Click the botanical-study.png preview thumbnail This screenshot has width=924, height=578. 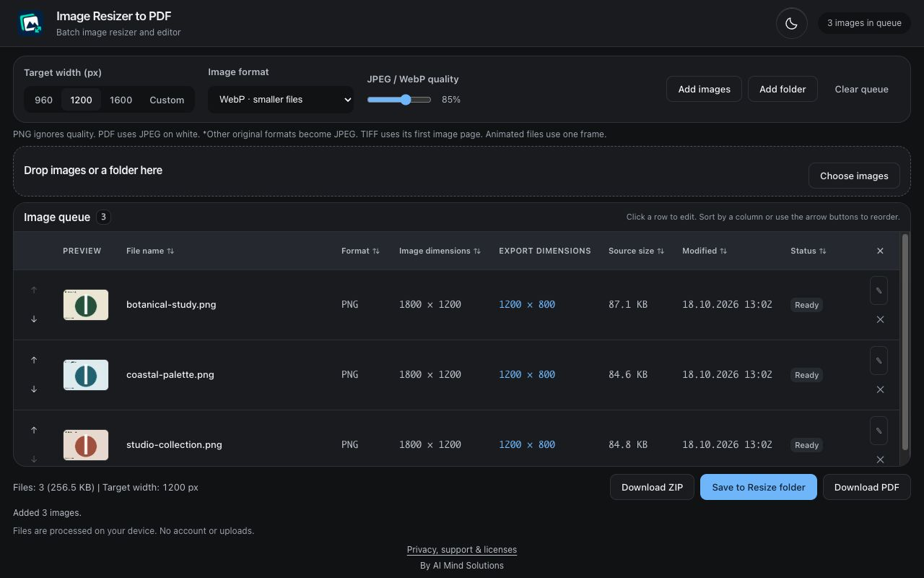click(x=86, y=305)
